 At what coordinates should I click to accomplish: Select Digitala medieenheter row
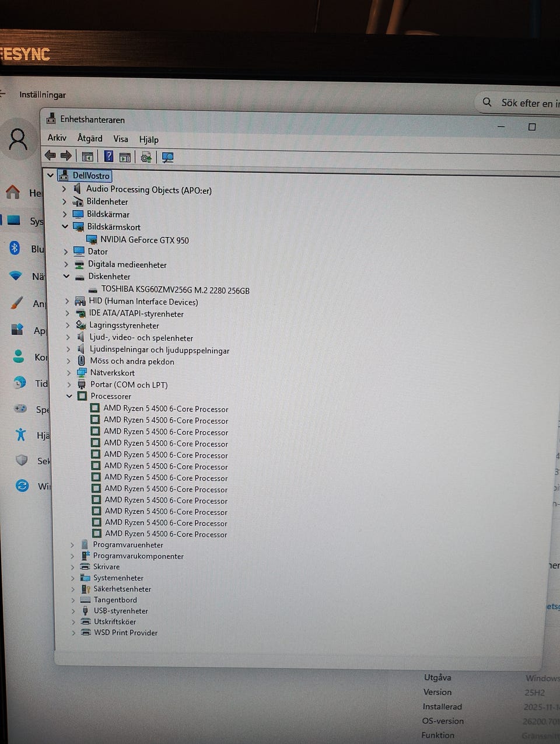click(x=127, y=264)
